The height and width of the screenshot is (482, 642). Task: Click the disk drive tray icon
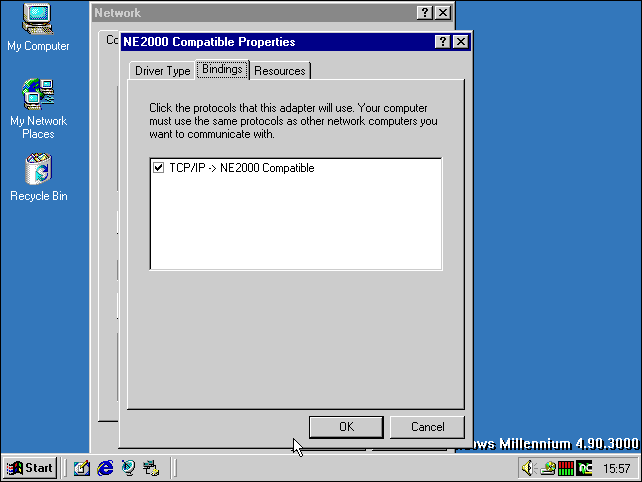coord(548,468)
